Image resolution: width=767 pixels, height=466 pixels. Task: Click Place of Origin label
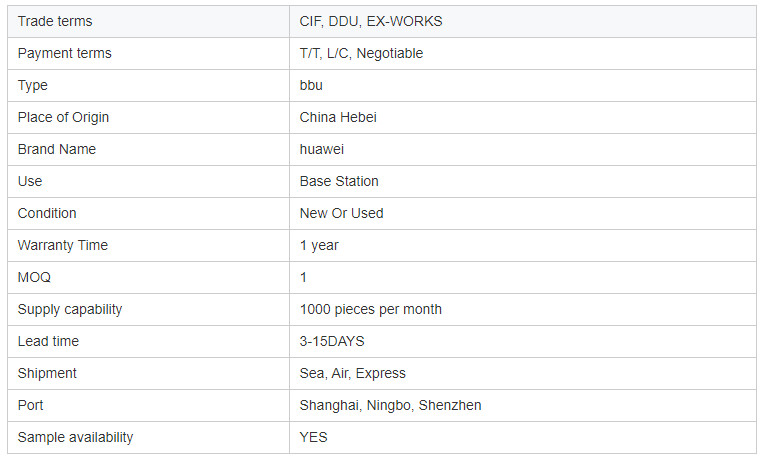pyautogui.click(x=63, y=117)
